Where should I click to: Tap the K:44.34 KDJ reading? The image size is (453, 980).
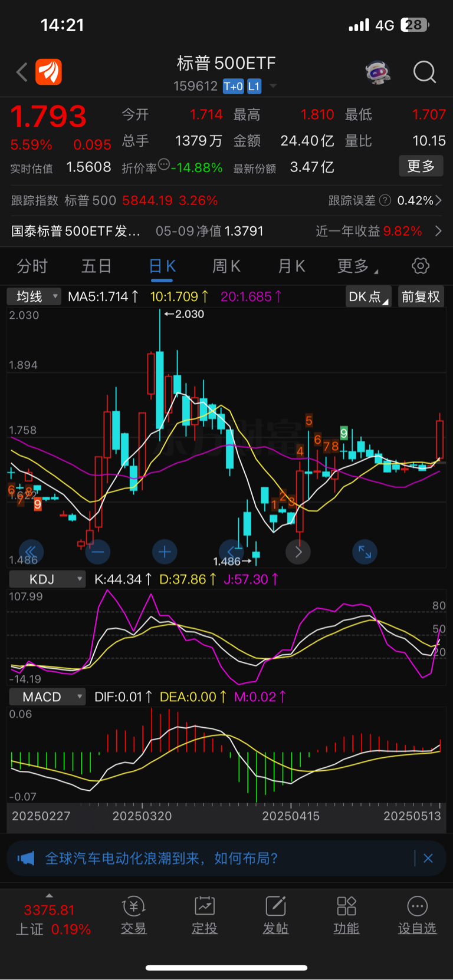tap(123, 579)
